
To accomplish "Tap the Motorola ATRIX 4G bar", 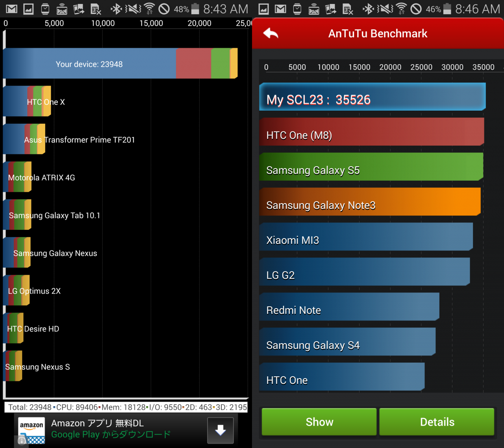I will pos(17,177).
